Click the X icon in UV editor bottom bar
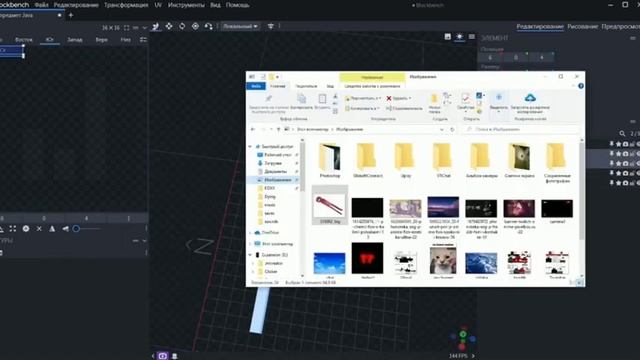640x360 pixels. coord(39,229)
